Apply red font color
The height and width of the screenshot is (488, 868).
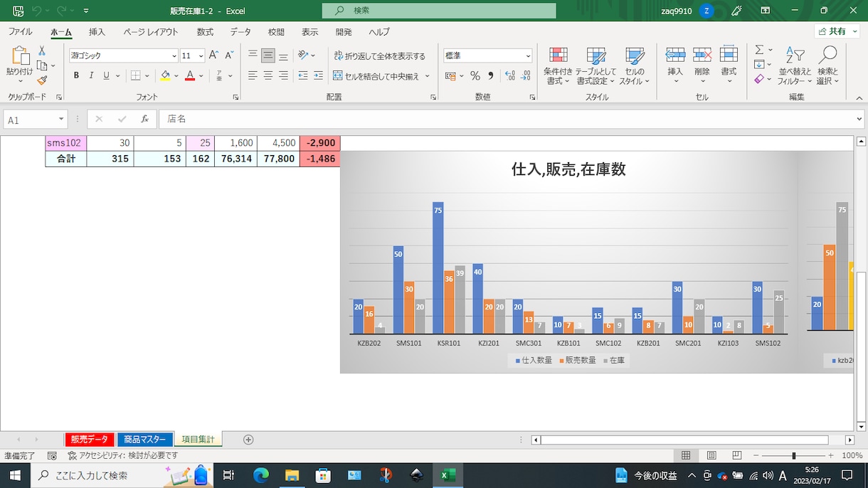(x=189, y=75)
